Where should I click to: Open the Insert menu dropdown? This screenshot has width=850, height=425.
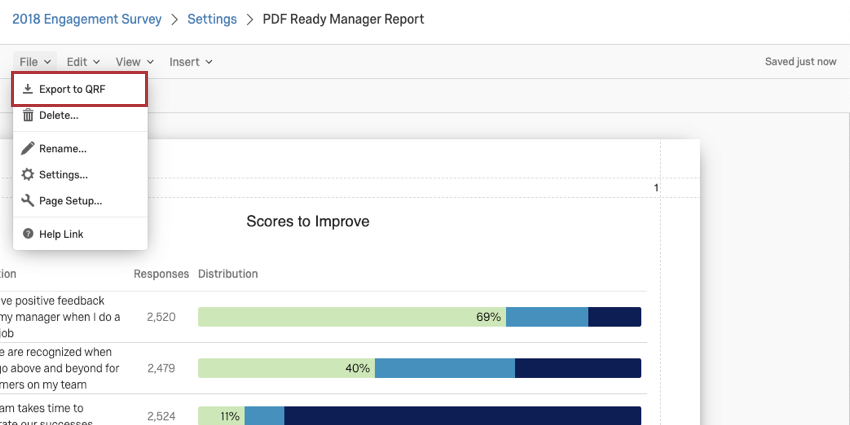tap(190, 62)
